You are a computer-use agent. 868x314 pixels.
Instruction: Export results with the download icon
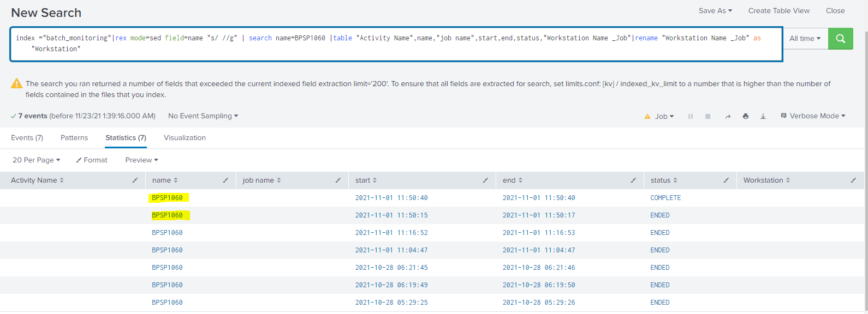click(763, 116)
